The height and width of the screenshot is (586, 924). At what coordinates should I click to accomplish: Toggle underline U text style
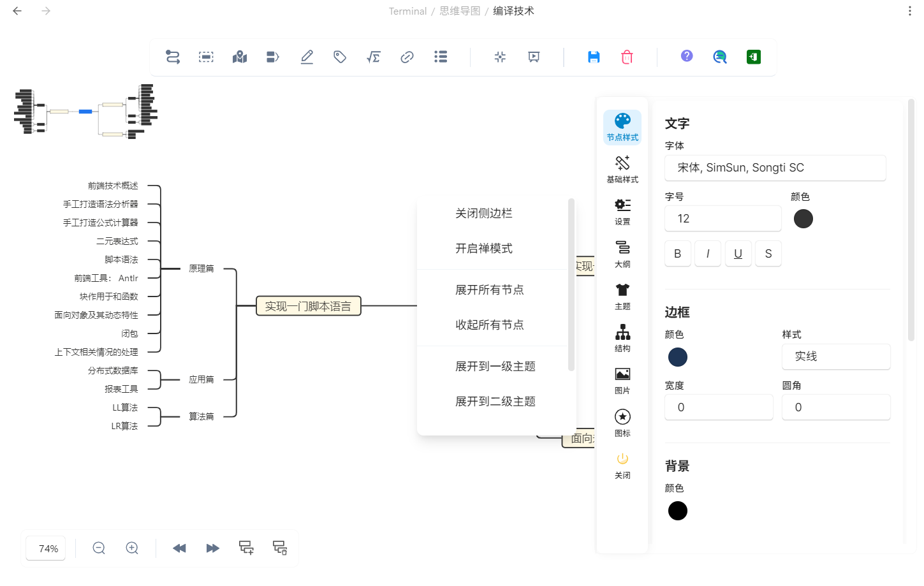(x=738, y=254)
